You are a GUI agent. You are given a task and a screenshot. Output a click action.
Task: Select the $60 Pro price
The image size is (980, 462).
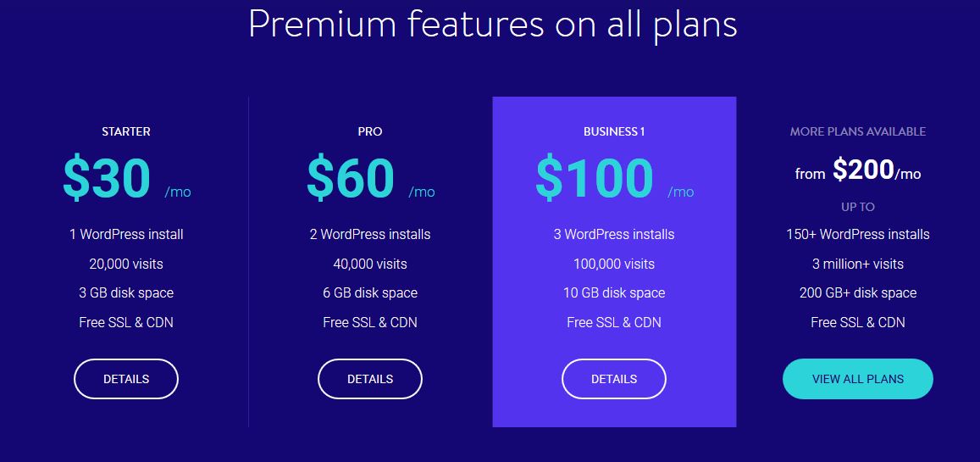pos(351,178)
